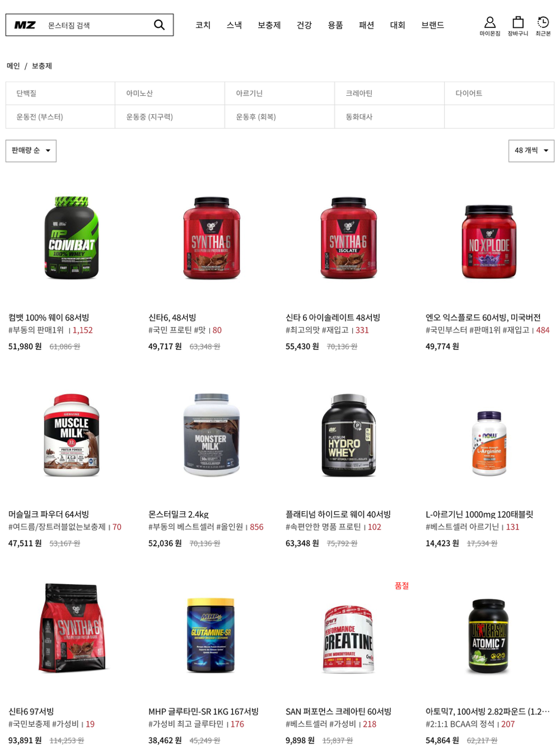
Task: Select the 보충제 menu item
Action: tap(269, 25)
